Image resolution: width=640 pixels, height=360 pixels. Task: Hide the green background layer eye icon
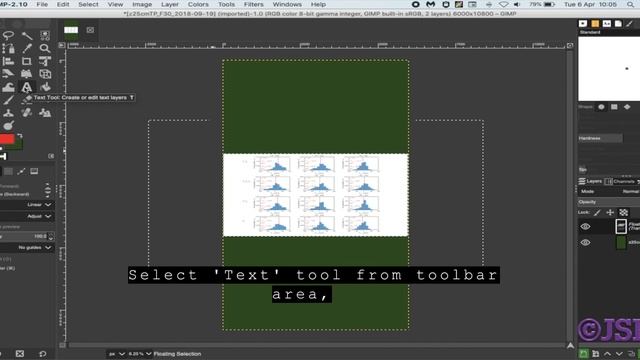click(x=585, y=242)
